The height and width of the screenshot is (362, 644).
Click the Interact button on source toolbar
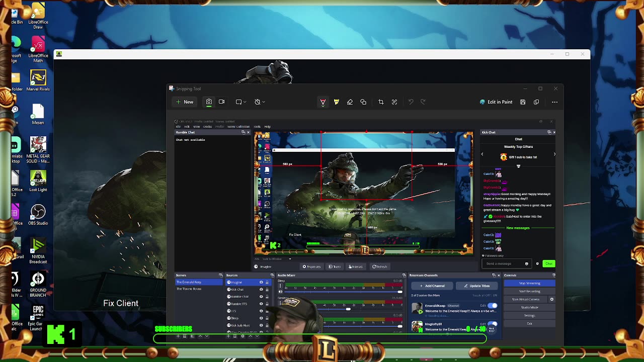[356, 266]
